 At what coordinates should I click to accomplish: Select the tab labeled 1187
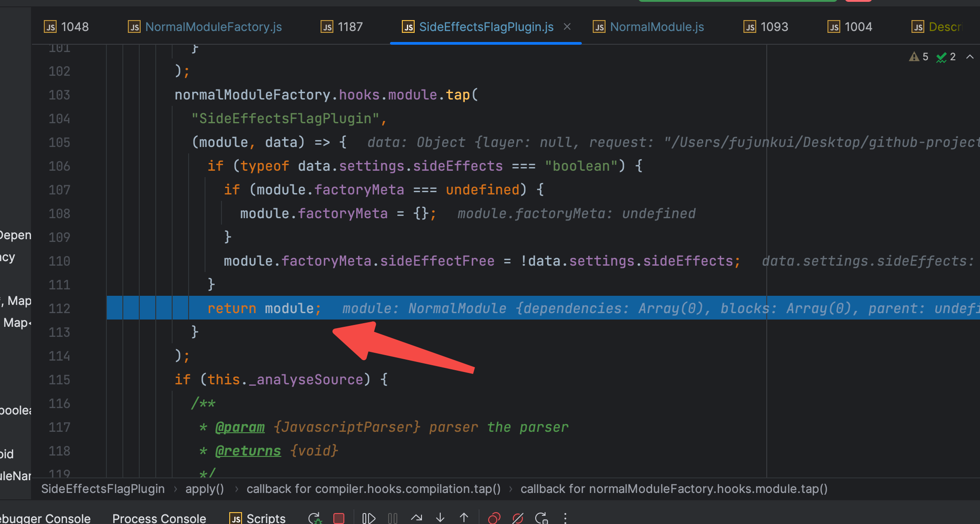click(350, 27)
